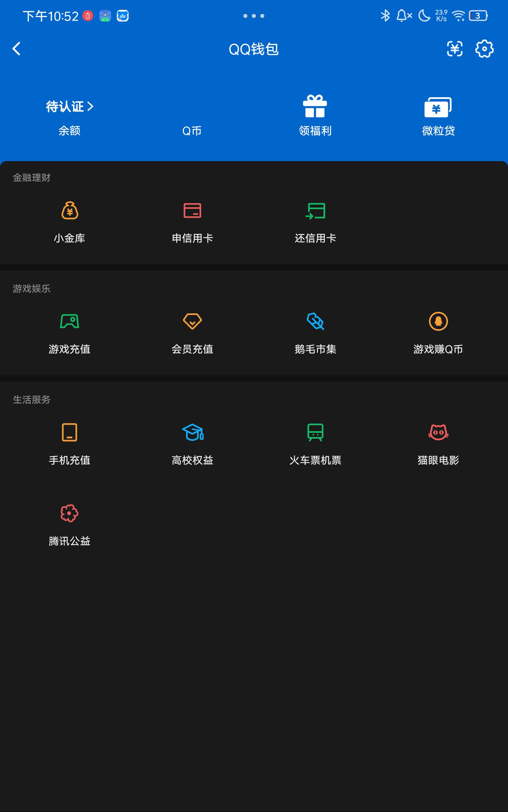Tap the 手机充值 phone icon

tap(70, 432)
